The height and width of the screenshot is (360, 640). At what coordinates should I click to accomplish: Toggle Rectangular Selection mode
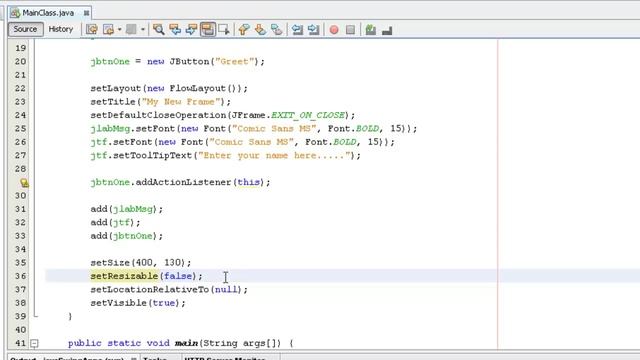(224, 29)
